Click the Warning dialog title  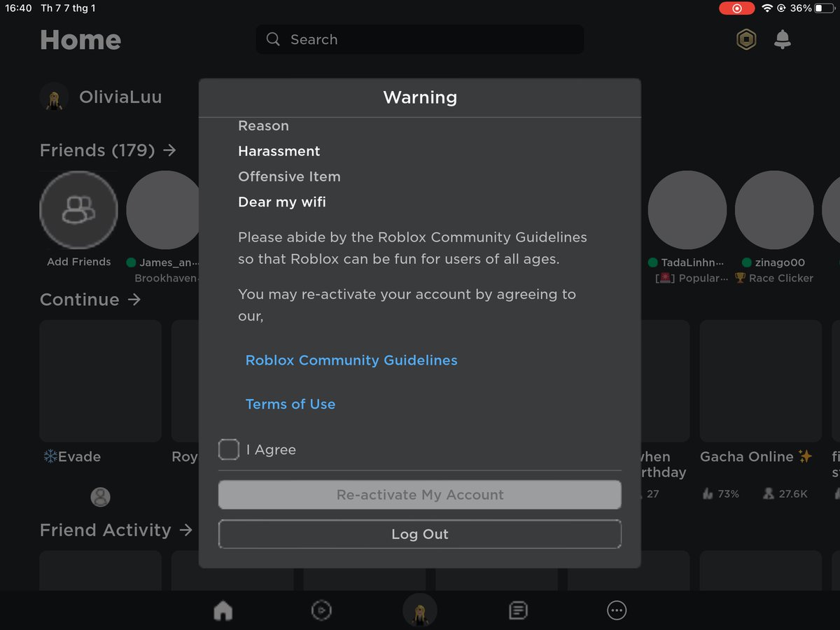[420, 97]
